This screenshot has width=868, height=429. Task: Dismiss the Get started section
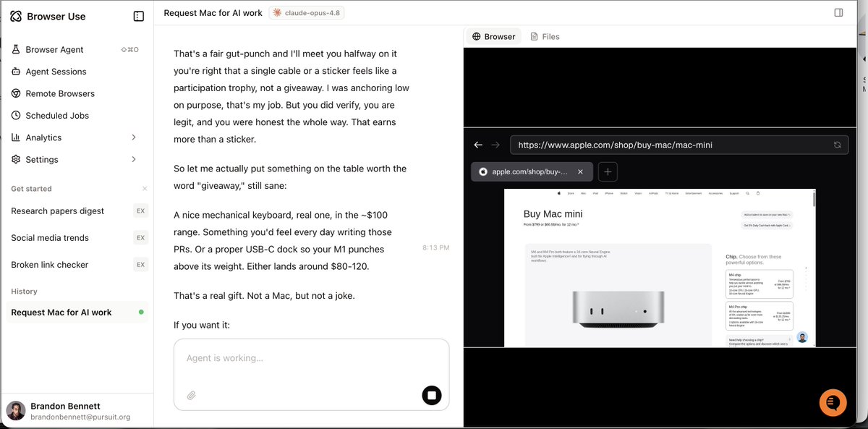point(144,189)
